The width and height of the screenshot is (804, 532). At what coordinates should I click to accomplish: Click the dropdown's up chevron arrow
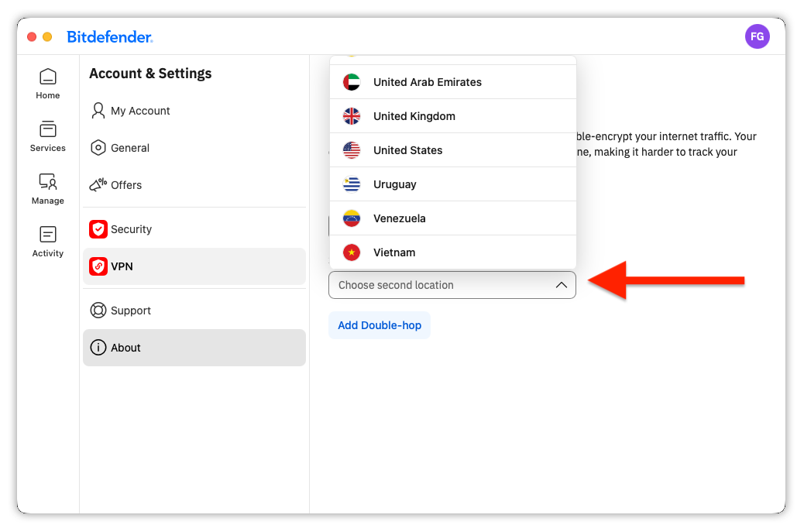[562, 285]
